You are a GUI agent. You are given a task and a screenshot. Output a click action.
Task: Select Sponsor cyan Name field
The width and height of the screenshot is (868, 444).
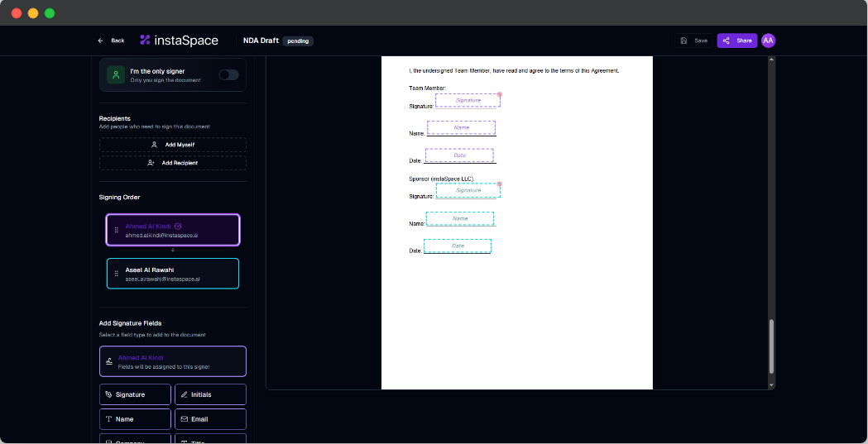point(460,218)
